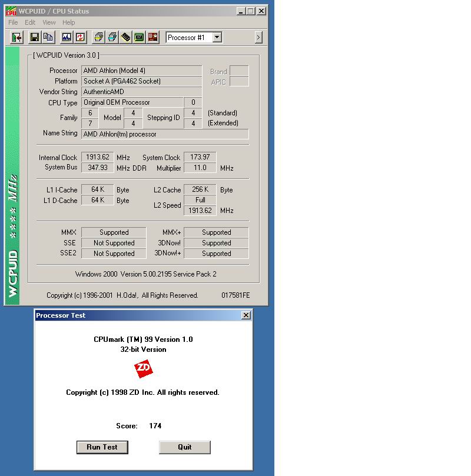Click the Quit button

pos(185,447)
